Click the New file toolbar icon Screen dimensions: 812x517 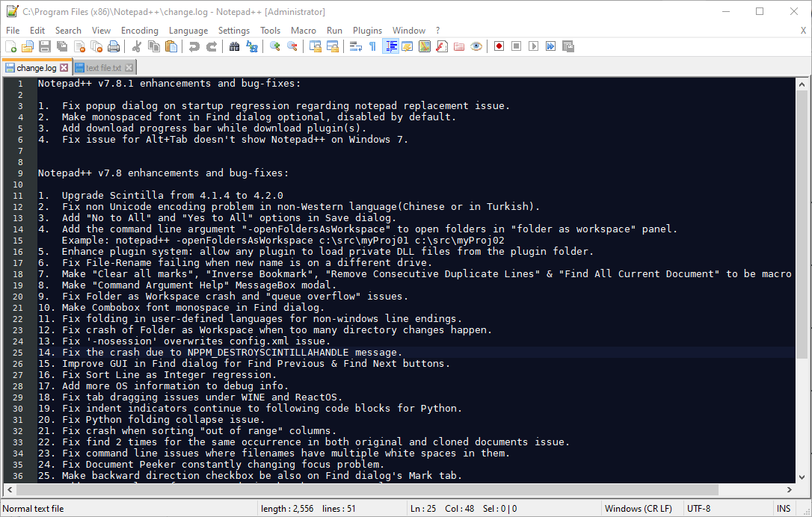[10, 46]
